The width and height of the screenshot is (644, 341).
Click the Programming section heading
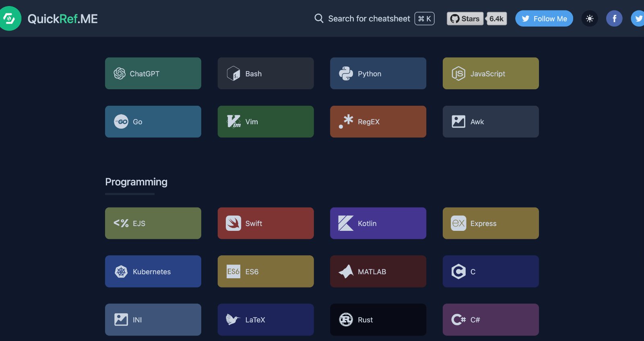pyautogui.click(x=136, y=182)
